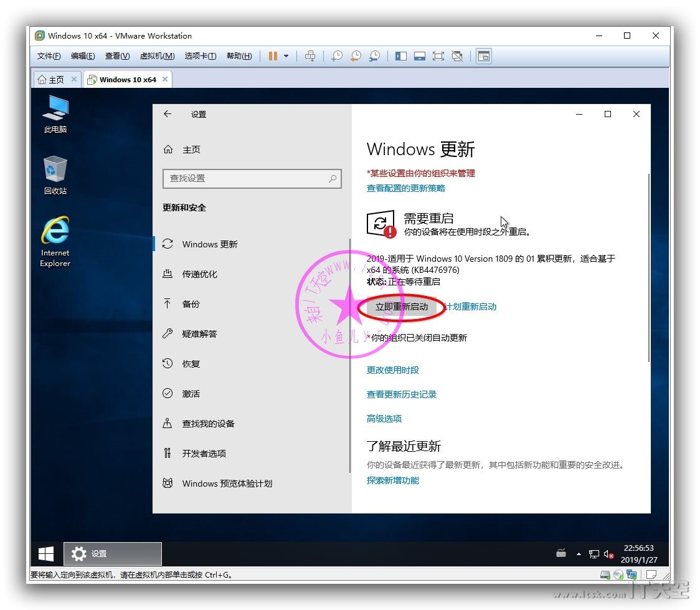
Task: Take a snapshot of the virtual machine
Action: 337,56
